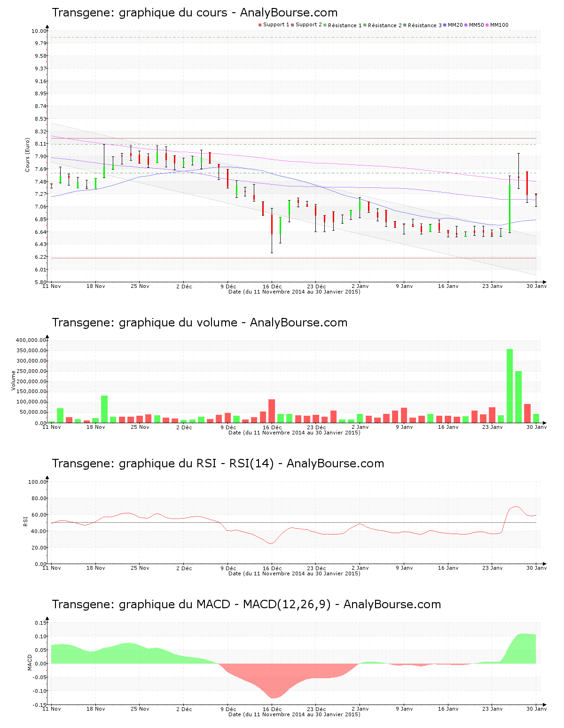Click the title 'Transgene: graphique du cours'
The image size is (564, 728).
click(140, 13)
